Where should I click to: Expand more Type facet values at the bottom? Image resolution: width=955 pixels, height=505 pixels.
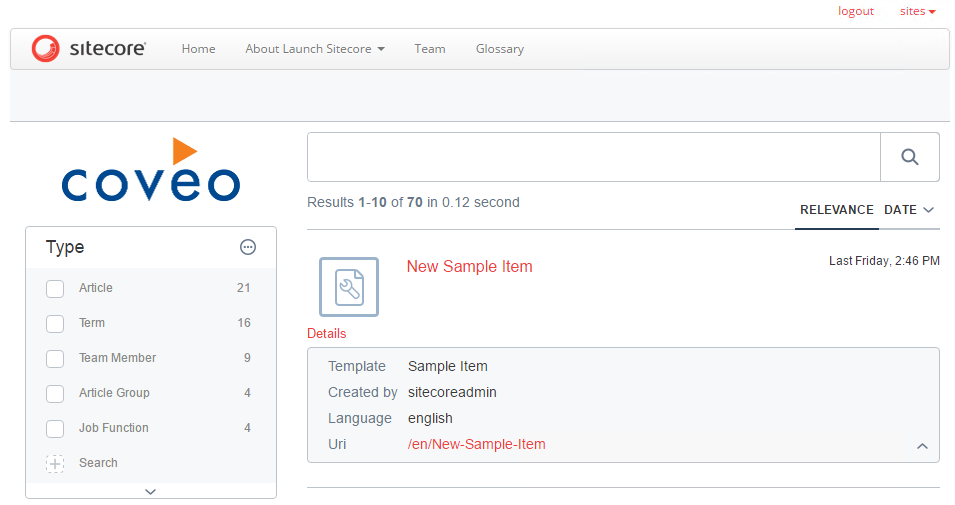tap(150, 491)
